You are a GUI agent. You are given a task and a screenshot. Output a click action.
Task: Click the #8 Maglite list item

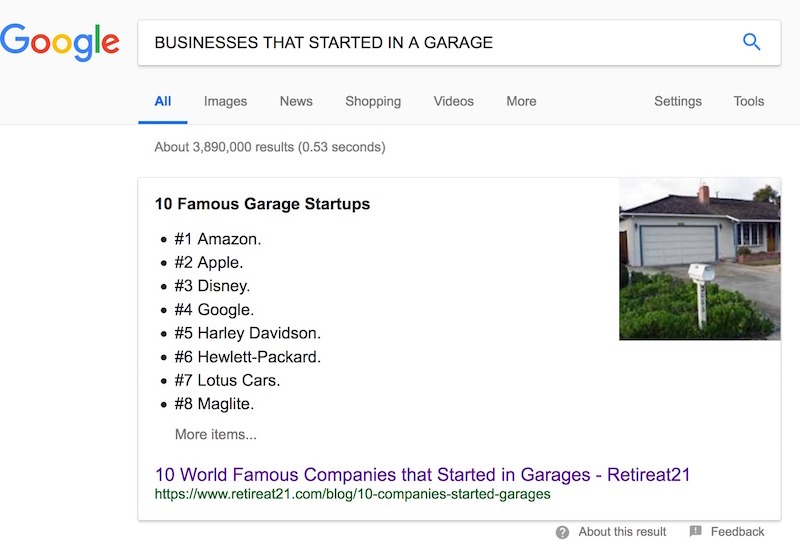tap(214, 404)
